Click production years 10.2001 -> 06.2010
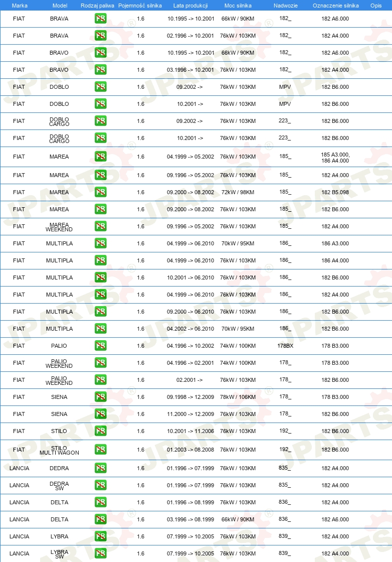 click(x=190, y=277)
